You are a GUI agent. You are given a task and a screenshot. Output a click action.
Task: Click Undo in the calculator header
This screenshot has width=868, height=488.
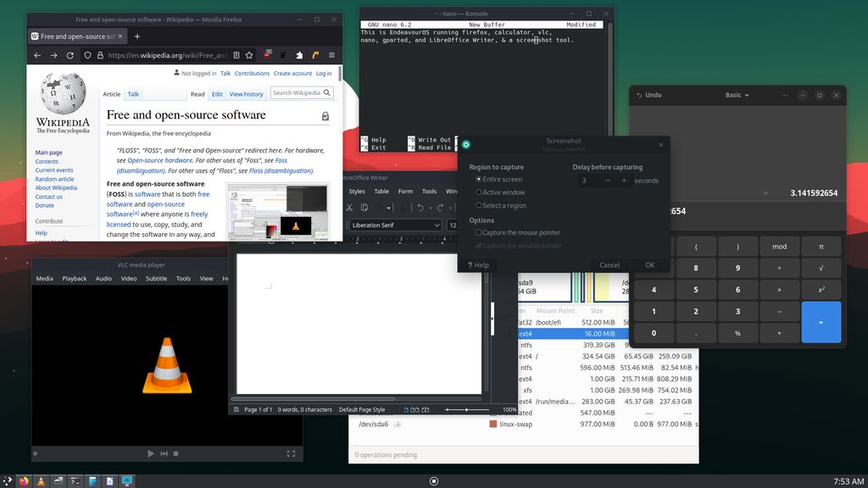(648, 95)
